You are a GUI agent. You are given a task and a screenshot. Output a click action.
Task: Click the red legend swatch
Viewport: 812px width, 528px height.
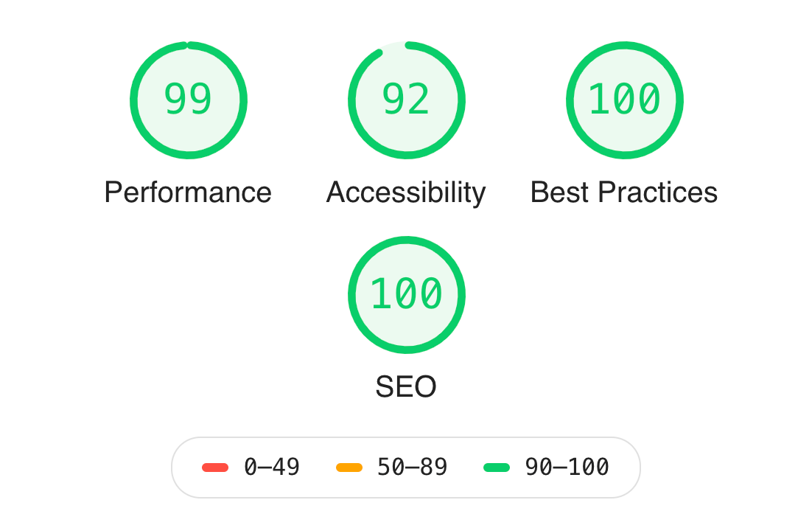215,468
